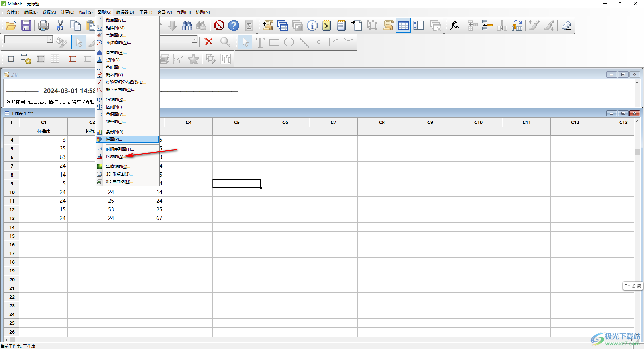Choose 3D 曲面图(U) entry
The height and width of the screenshot is (349, 644).
pos(127,182)
